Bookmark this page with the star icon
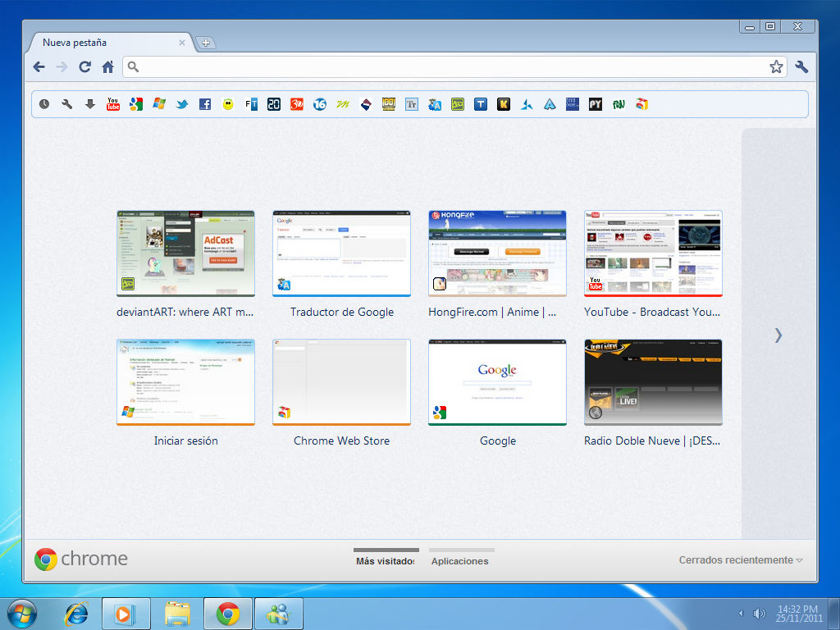 776,68
